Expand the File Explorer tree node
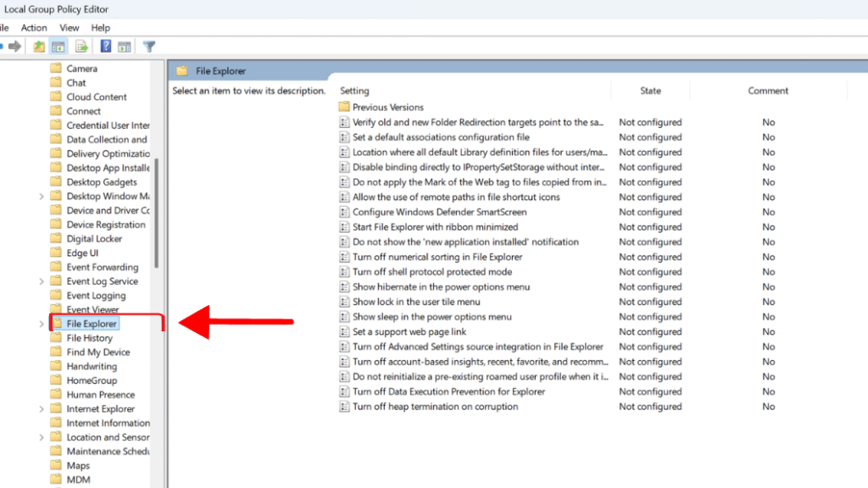This screenshot has width=868, height=488. tap(42, 324)
